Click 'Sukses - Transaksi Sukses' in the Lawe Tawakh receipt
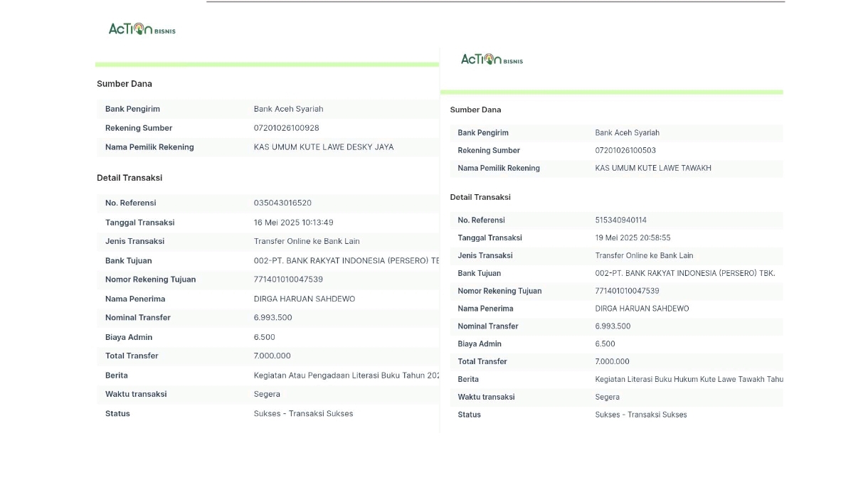868x490 pixels. pyautogui.click(x=641, y=415)
